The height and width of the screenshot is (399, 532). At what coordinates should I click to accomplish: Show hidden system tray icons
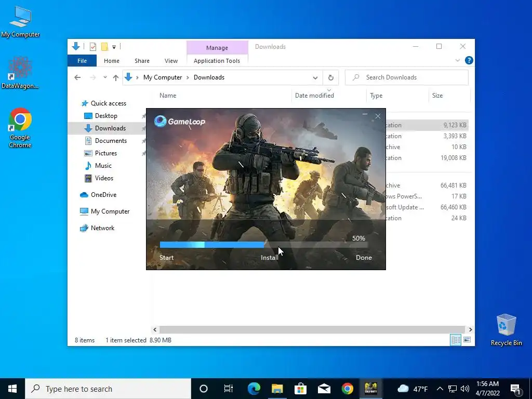[440, 389]
